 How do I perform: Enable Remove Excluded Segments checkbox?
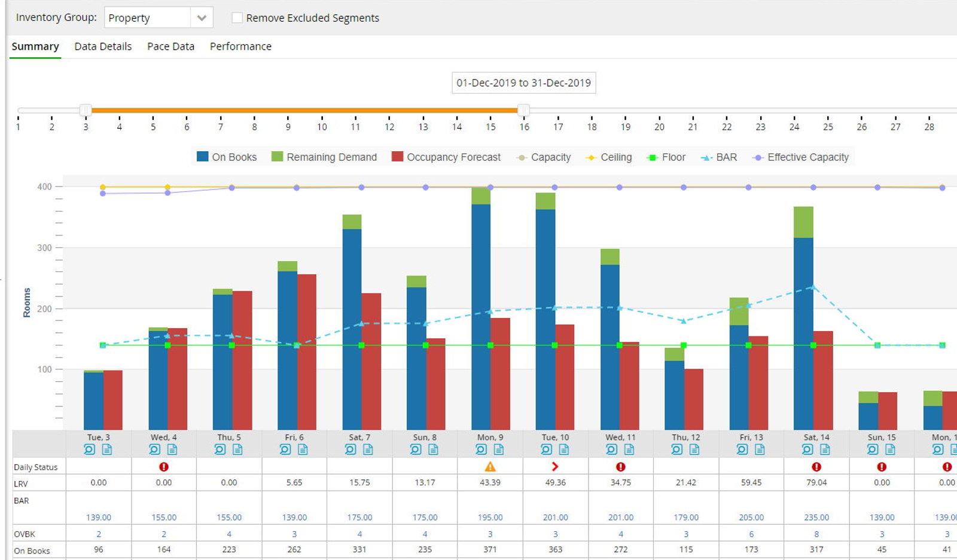(237, 18)
